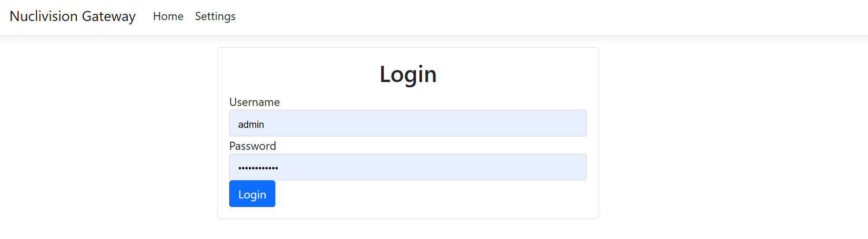Viewport: 868px width, 239px height.
Task: Select Home in the top navbar
Action: pyautogui.click(x=168, y=16)
